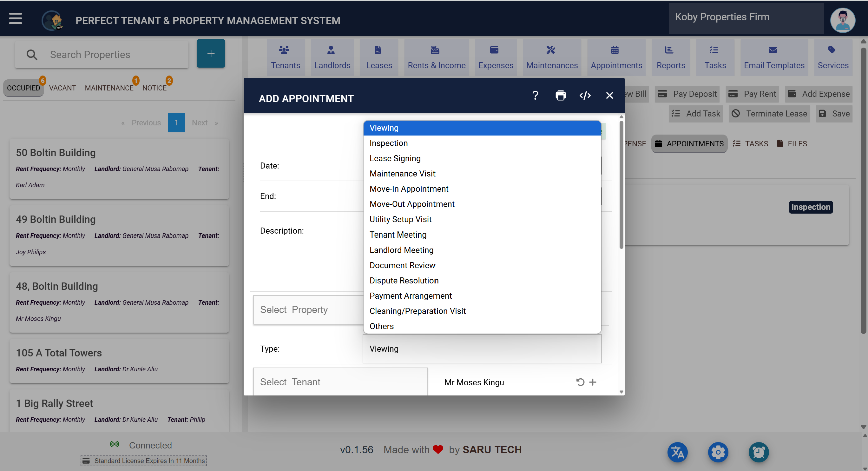This screenshot has height=471, width=868.
Task: Open Select Tenant field
Action: (x=340, y=382)
